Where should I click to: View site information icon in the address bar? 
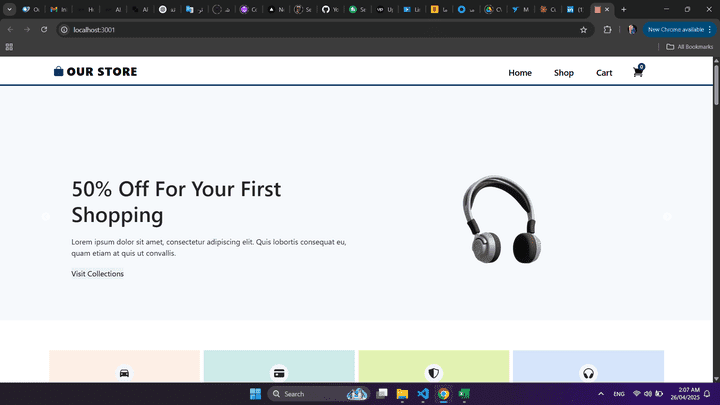(64, 30)
